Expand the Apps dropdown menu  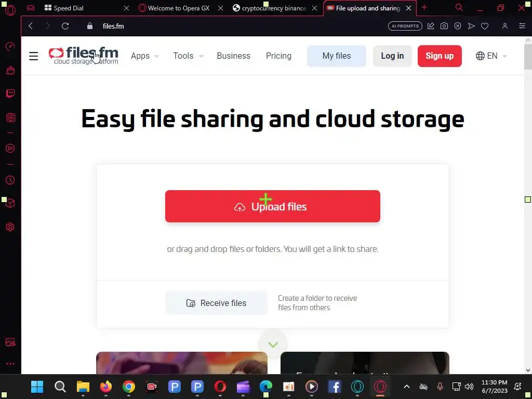click(x=145, y=56)
